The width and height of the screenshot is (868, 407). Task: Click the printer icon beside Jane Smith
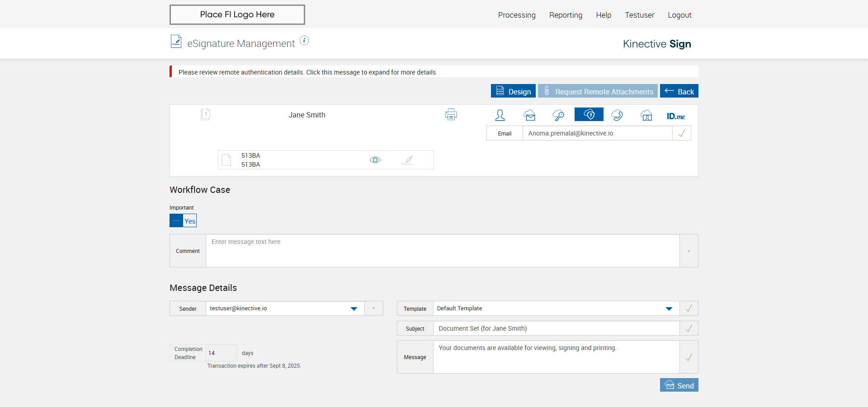tap(451, 115)
